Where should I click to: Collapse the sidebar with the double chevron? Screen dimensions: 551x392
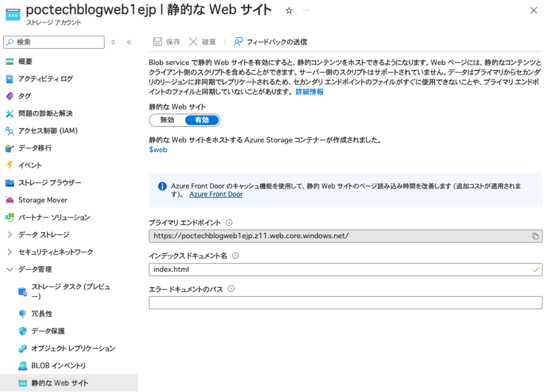[129, 42]
